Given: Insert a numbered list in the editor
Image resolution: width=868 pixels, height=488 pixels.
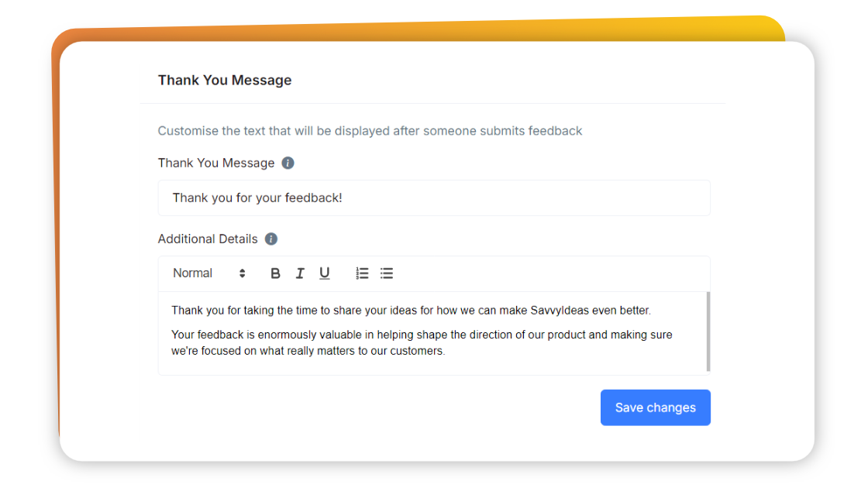Looking at the screenshot, I should coord(361,273).
